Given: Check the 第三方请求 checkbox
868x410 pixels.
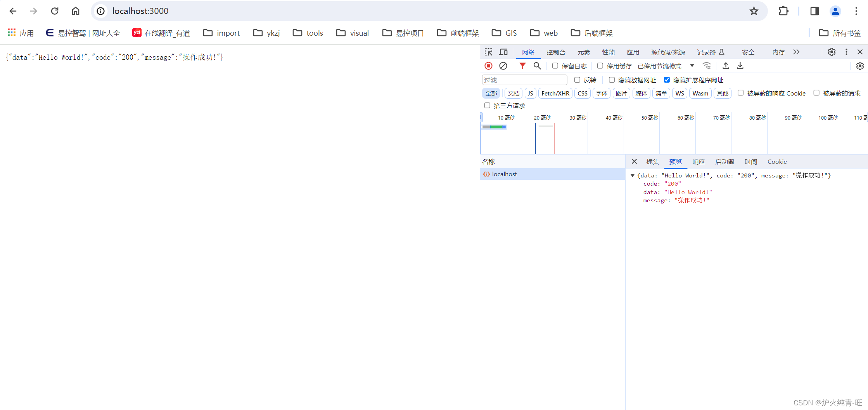Looking at the screenshot, I should (487, 106).
